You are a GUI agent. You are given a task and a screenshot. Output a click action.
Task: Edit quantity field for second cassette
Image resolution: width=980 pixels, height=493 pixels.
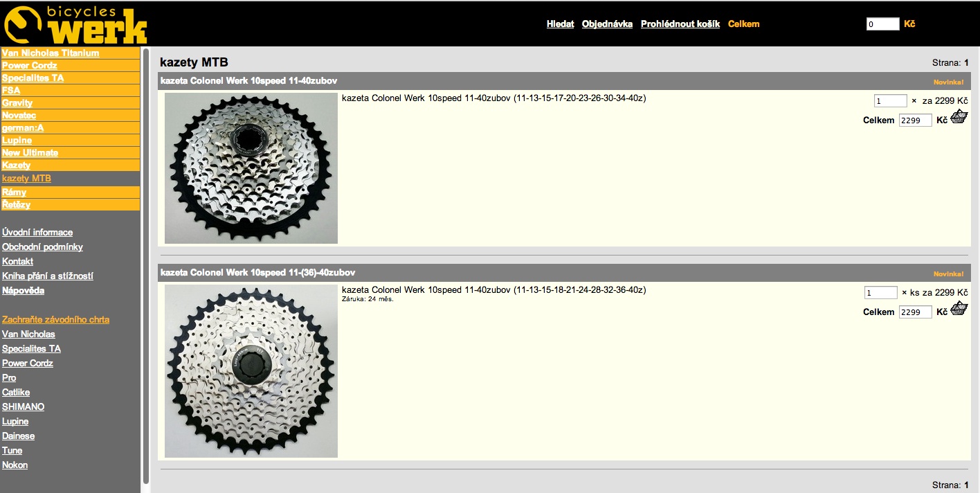880,293
